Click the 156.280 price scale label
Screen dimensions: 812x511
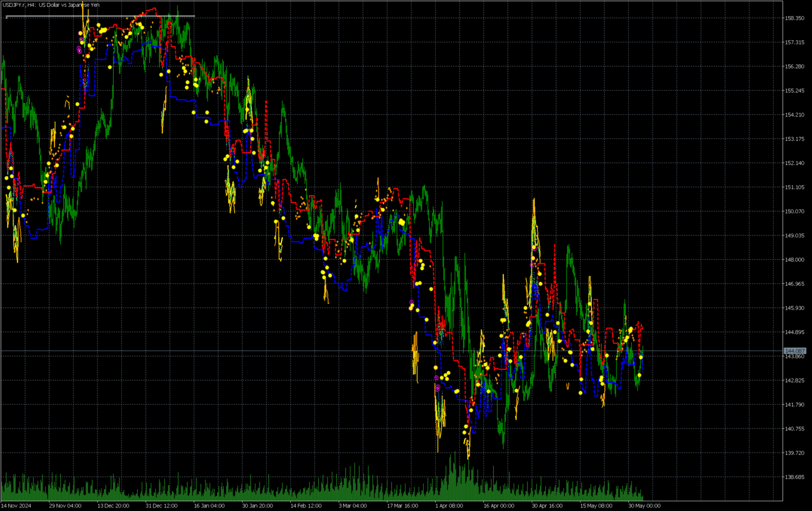(x=794, y=66)
